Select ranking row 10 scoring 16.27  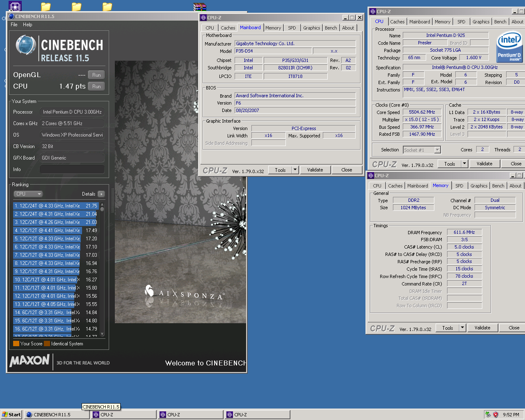(x=56, y=280)
